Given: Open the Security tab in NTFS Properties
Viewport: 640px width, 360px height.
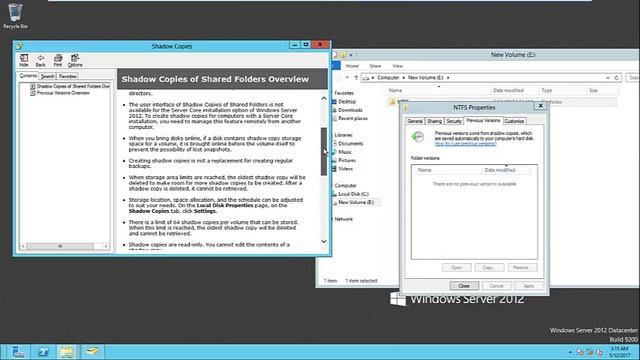Looking at the screenshot, I should (453, 121).
